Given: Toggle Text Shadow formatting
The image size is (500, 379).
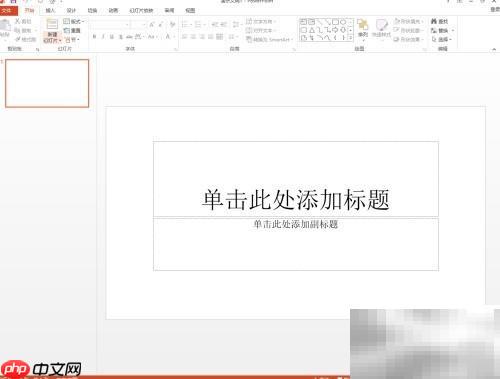Looking at the screenshot, I should 121,37.
